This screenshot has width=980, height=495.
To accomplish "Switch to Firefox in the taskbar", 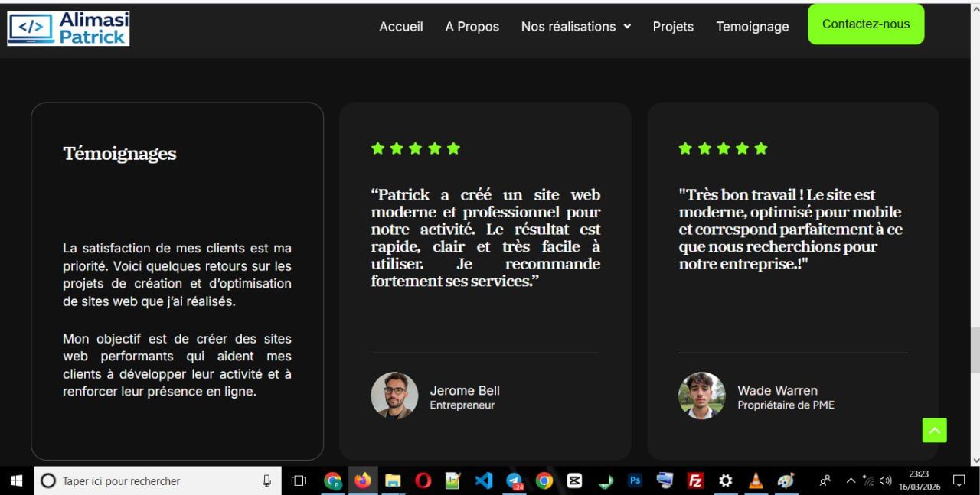I will pos(362,480).
